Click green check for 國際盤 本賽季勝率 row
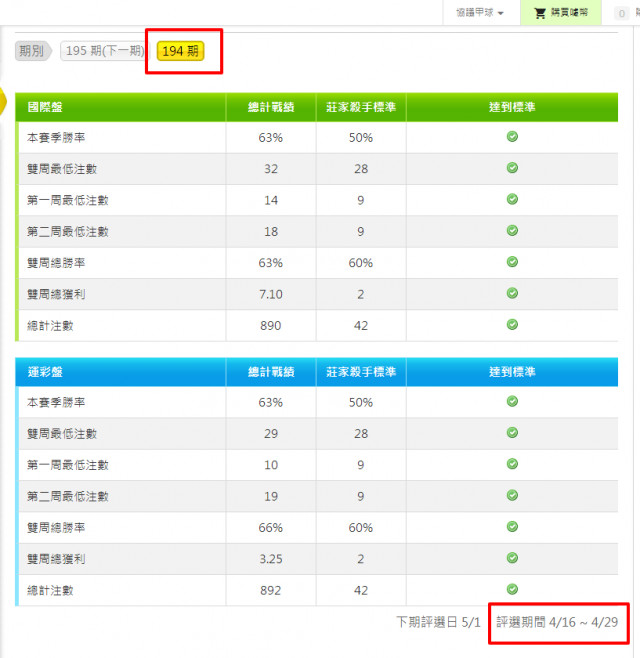The width and height of the screenshot is (640, 658). 512,137
